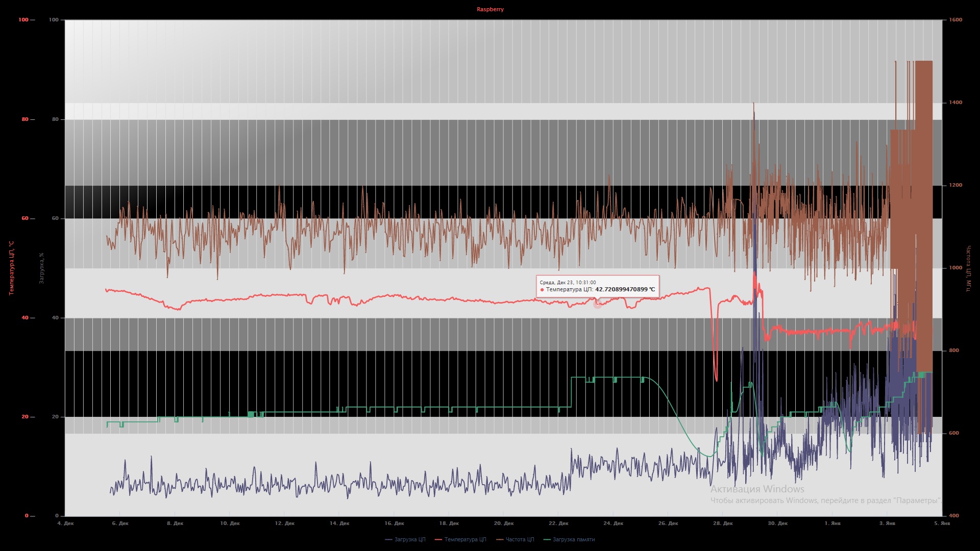The height and width of the screenshot is (551, 980).
Task: Toggle Загрузка памяти legend entry
Action: click(574, 539)
